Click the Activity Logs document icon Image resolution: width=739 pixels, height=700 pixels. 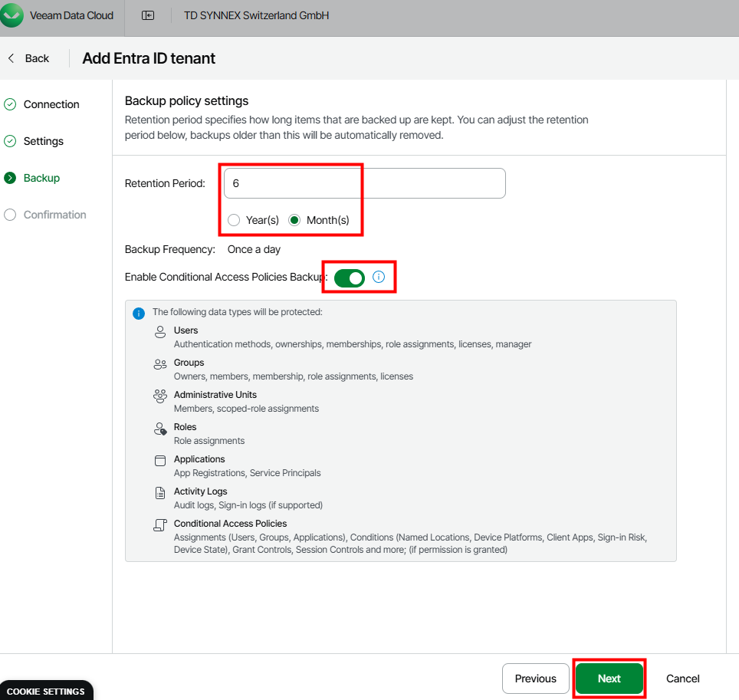tap(160, 493)
